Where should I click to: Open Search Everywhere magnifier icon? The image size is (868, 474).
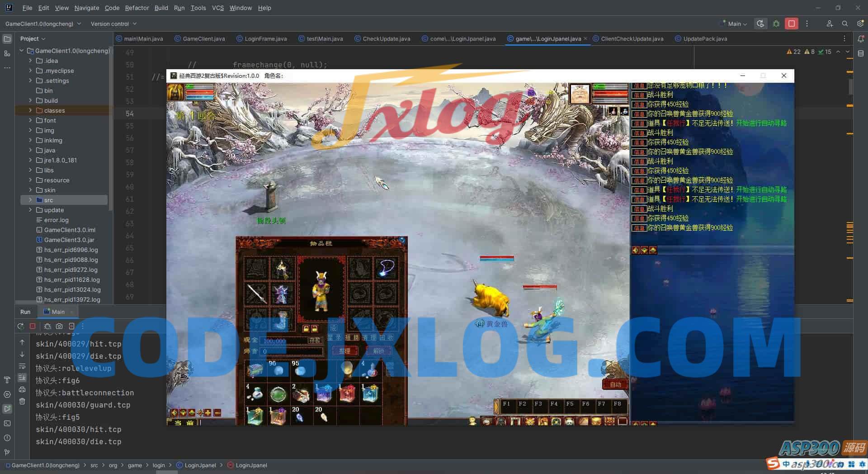[x=844, y=24]
